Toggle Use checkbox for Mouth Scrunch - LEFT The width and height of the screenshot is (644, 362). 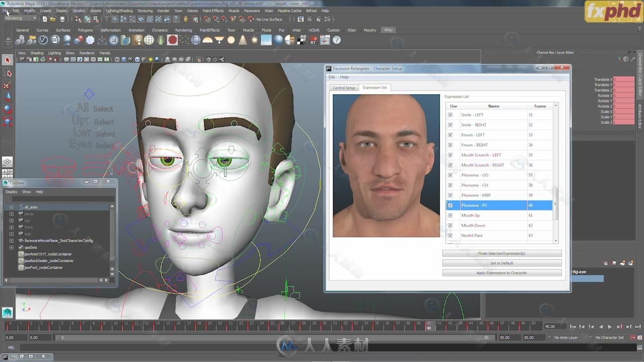450,155
